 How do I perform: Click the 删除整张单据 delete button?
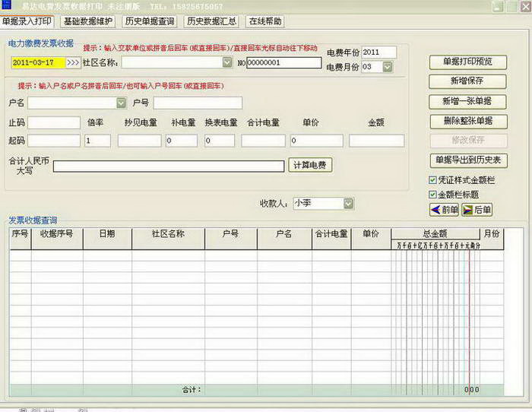pos(467,121)
